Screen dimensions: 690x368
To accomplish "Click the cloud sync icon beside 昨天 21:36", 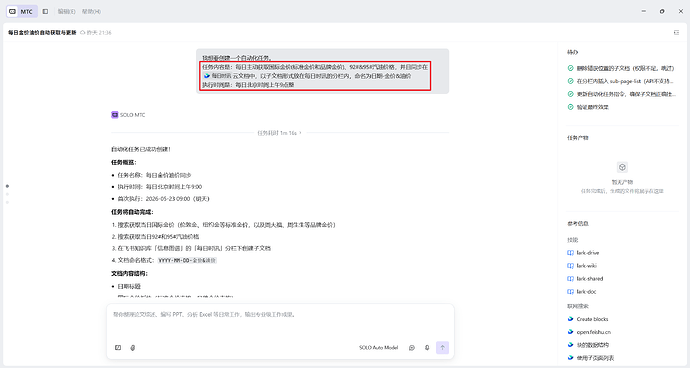I will pyautogui.click(x=82, y=33).
